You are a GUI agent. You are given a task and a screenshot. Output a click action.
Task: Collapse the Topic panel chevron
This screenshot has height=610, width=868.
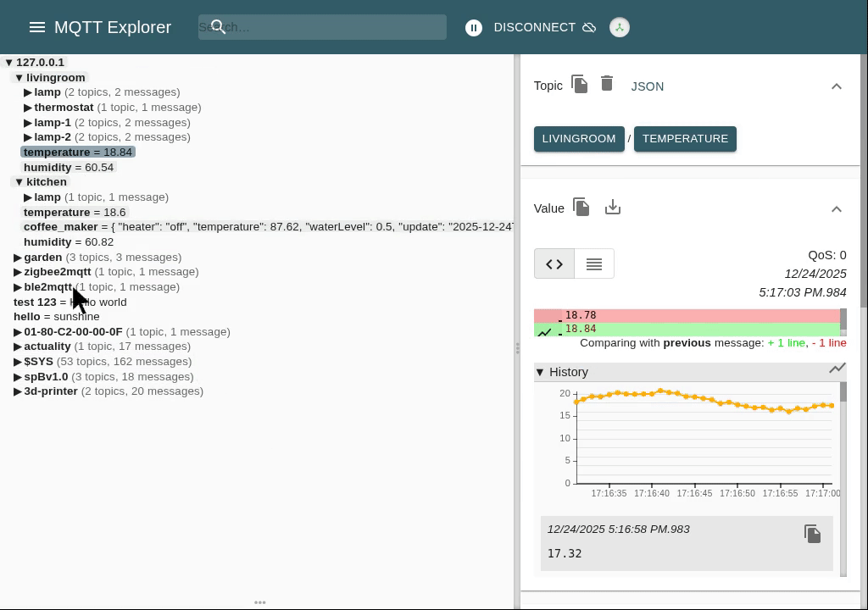tap(836, 86)
